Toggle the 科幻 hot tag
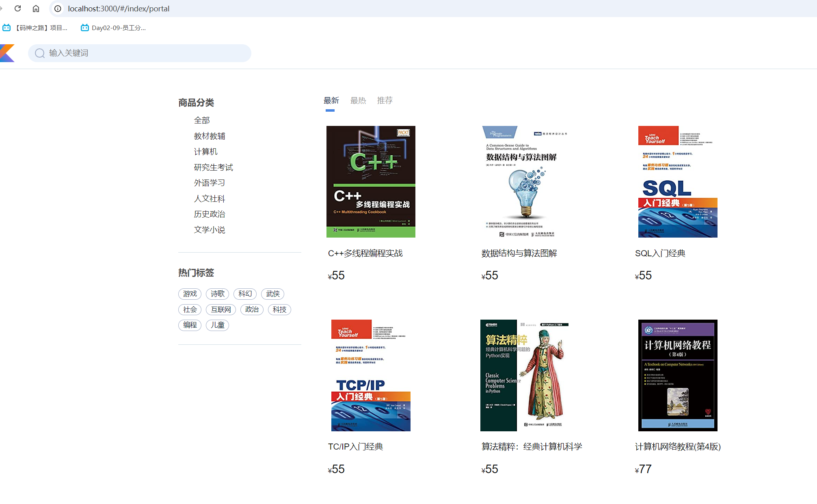Viewport: 817px width, 504px height. 245,294
